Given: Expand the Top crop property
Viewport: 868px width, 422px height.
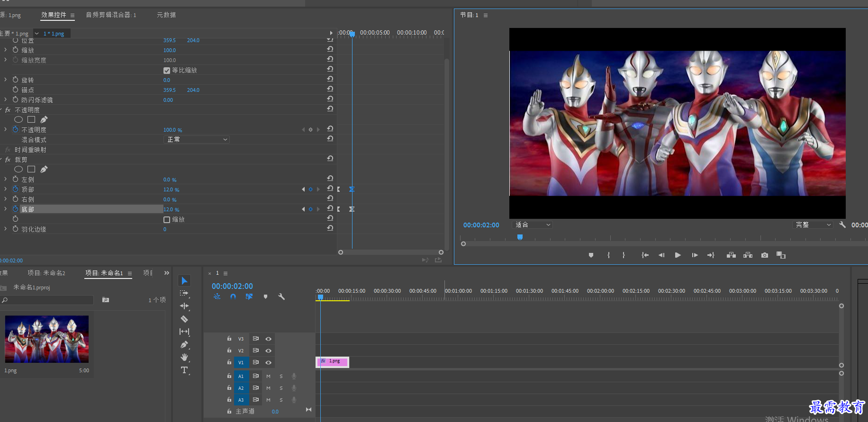Looking at the screenshot, I should [x=6, y=189].
